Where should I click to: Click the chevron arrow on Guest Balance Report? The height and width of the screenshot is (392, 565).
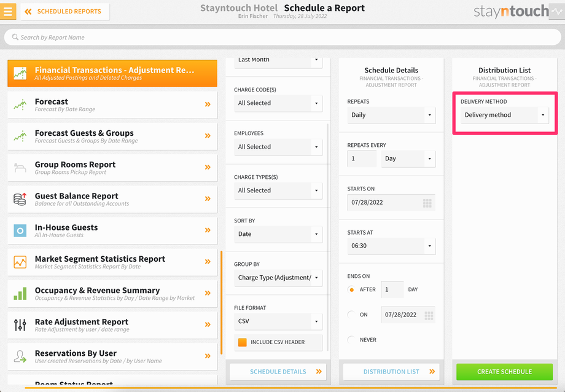click(208, 198)
